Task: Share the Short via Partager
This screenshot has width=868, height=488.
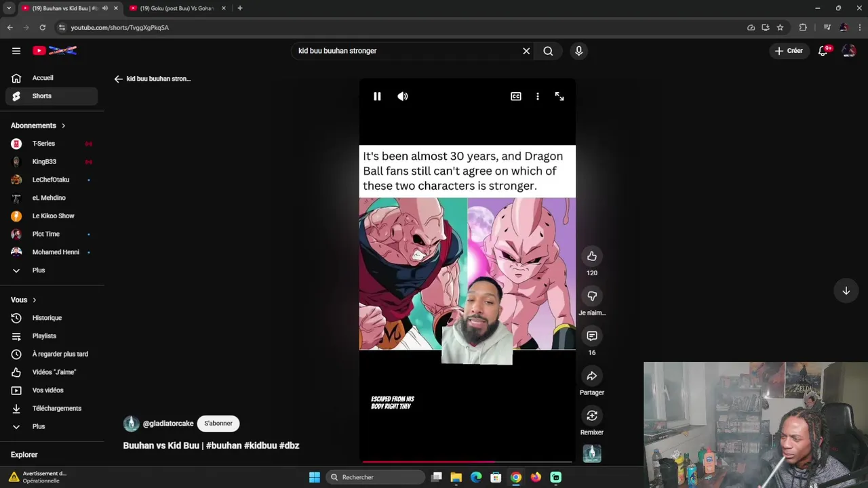Action: click(592, 376)
